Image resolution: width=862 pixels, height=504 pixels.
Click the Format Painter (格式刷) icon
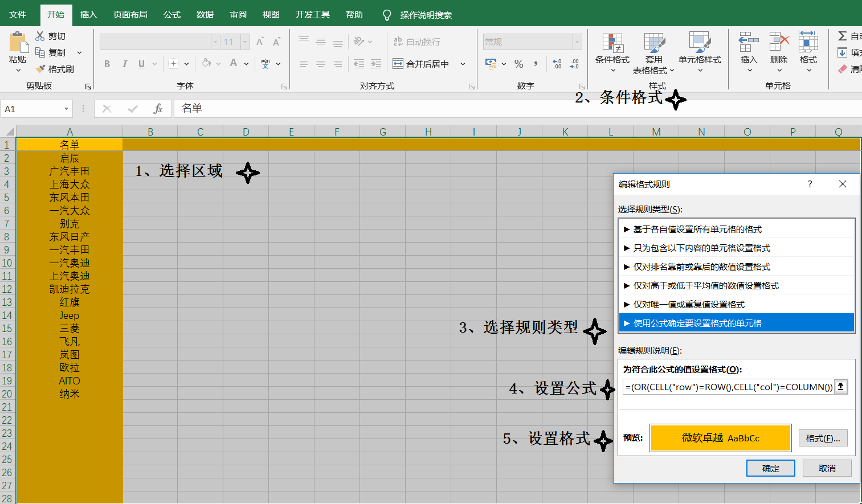click(x=40, y=69)
